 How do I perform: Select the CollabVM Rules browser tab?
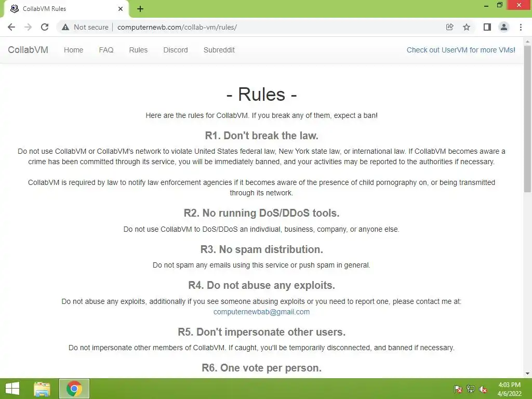66,9
